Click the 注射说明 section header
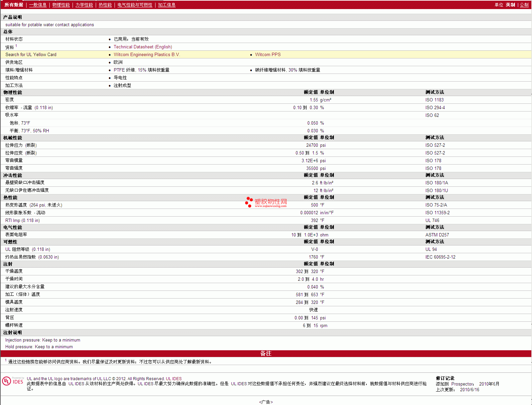532x405 pixels. (12, 332)
